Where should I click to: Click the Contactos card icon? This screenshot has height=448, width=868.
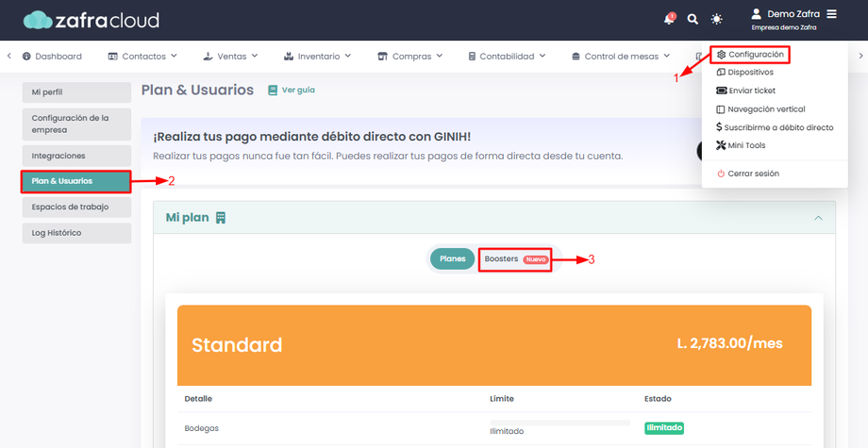point(113,56)
